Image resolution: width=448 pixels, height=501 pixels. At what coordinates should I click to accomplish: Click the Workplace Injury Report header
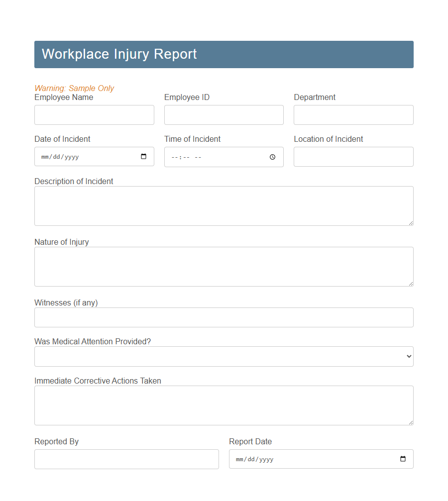[x=119, y=54]
